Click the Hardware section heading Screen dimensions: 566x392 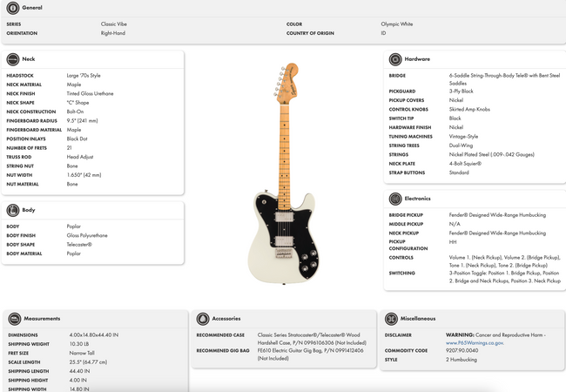click(x=417, y=59)
